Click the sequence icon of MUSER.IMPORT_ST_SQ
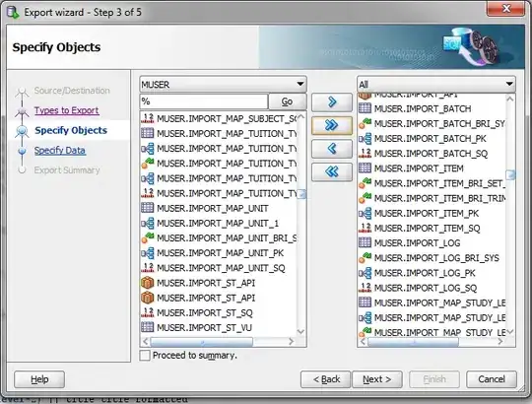 [x=147, y=312]
